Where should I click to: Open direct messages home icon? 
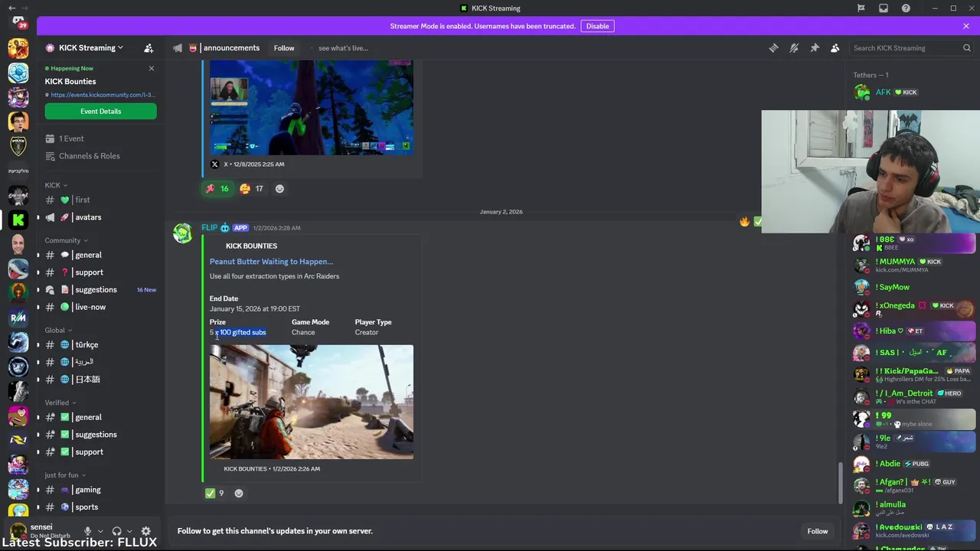tap(18, 22)
